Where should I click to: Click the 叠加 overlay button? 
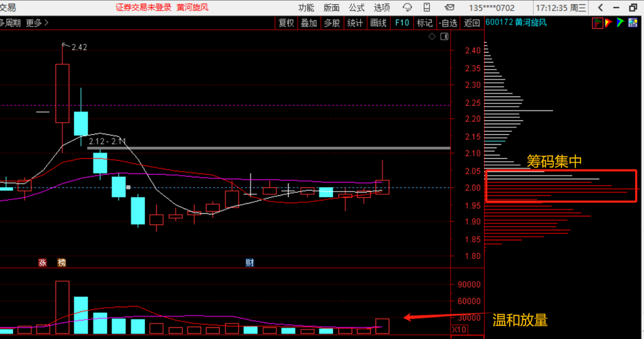coord(309,23)
